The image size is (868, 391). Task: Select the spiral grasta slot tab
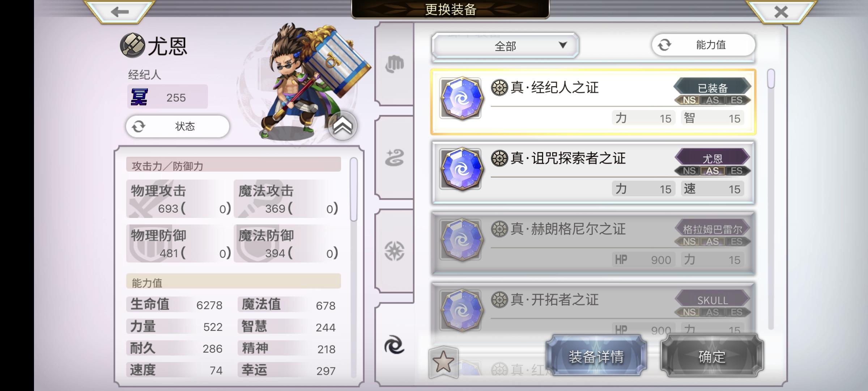(x=394, y=345)
